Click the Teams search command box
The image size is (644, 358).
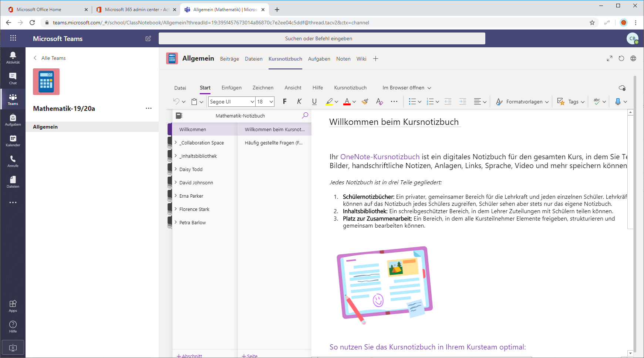click(x=322, y=38)
